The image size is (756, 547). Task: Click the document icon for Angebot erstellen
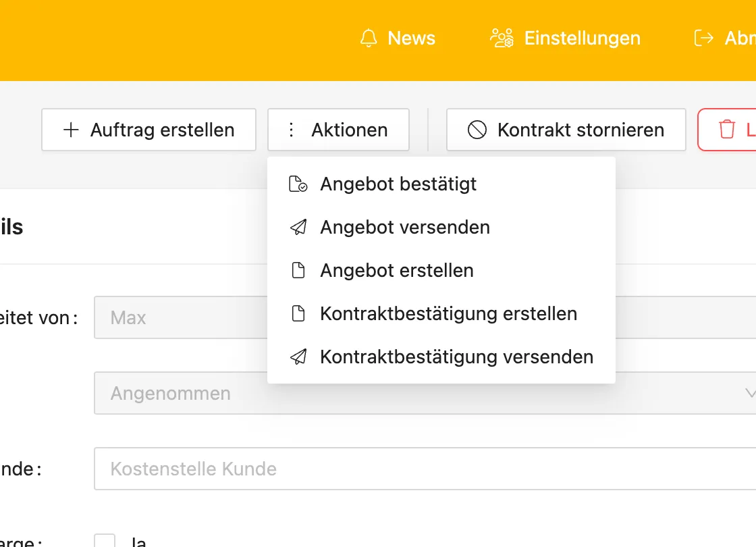coord(298,271)
